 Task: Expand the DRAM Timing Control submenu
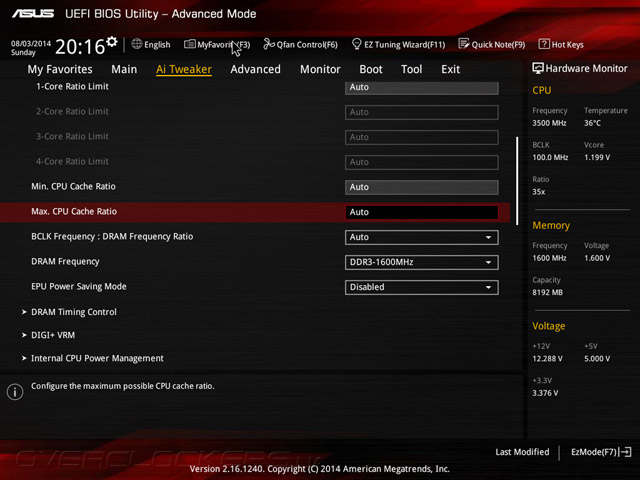74,312
